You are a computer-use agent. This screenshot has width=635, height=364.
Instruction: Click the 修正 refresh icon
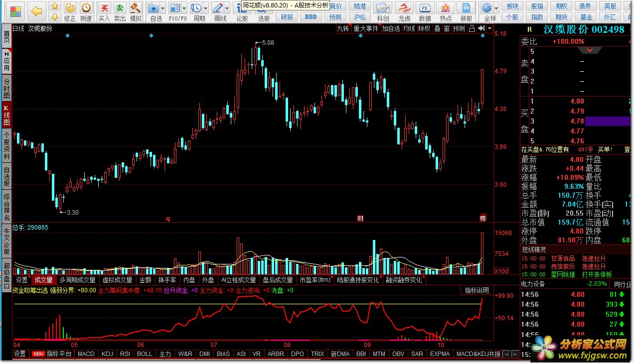[x=70, y=7]
